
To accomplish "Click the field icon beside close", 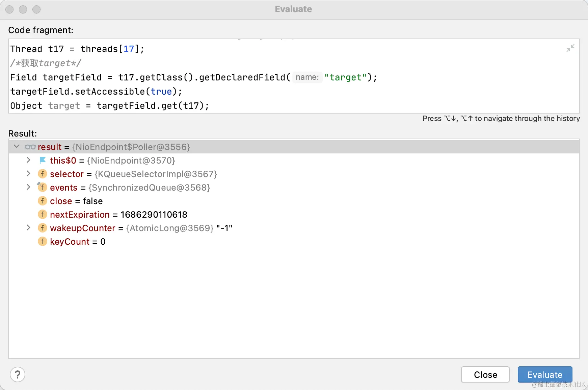I will coord(42,201).
